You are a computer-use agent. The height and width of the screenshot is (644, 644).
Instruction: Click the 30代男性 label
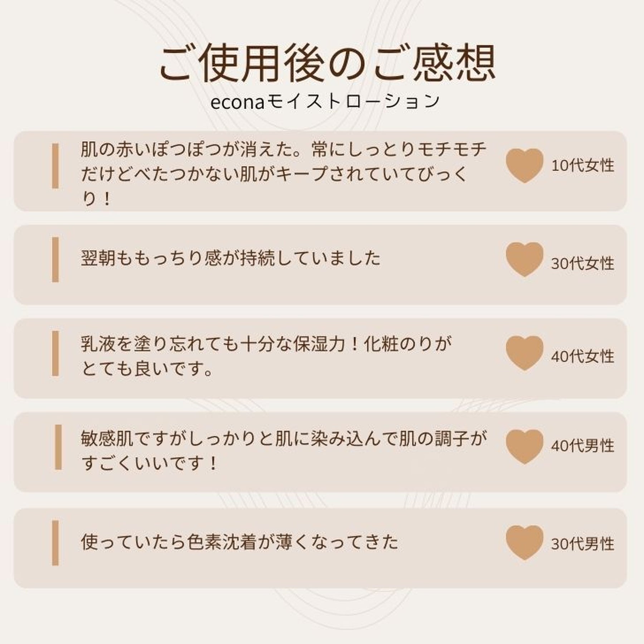point(582,544)
